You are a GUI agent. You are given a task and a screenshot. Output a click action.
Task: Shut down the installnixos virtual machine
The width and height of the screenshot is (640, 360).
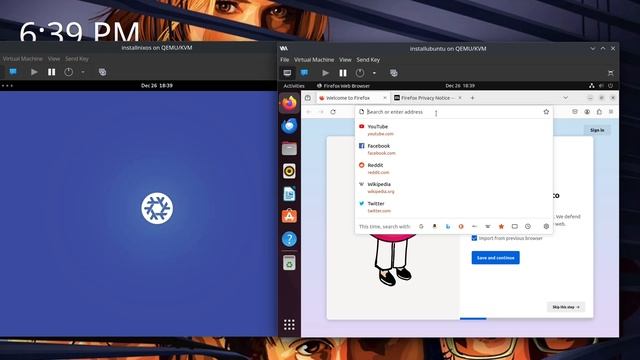click(69, 72)
